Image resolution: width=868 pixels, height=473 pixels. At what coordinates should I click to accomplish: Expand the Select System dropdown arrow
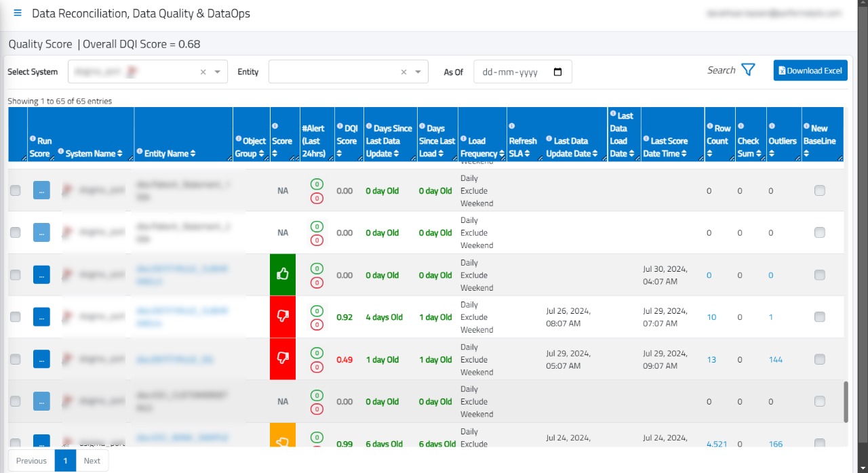coord(217,72)
